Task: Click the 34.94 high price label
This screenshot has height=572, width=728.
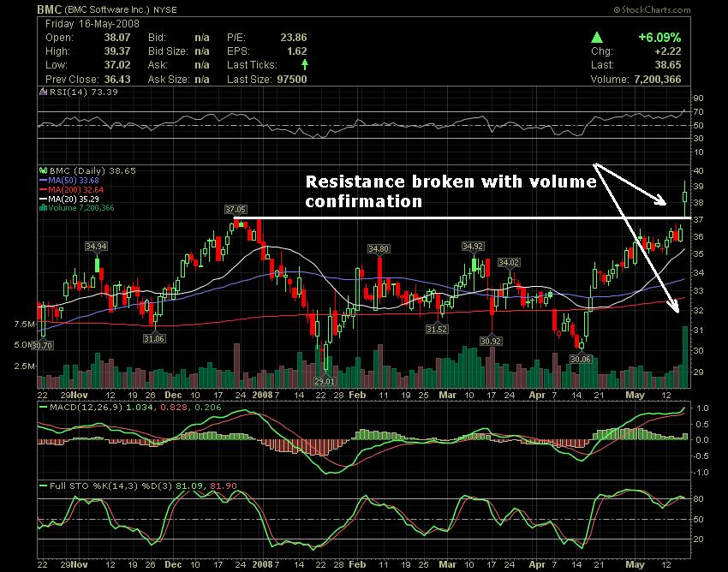Action: tap(96, 246)
